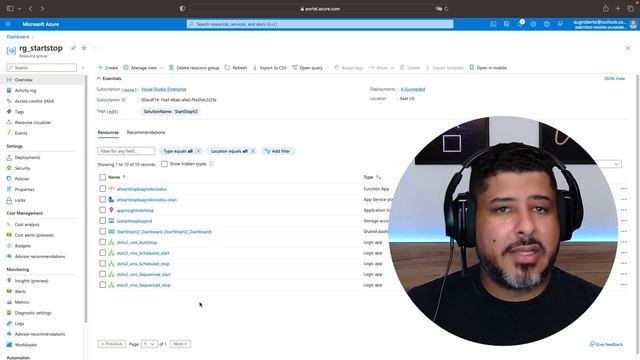The height and width of the screenshot is (360, 640).
Task: Check the ststv2_vms_Scheduled_start row checkbox
Action: 102,253
